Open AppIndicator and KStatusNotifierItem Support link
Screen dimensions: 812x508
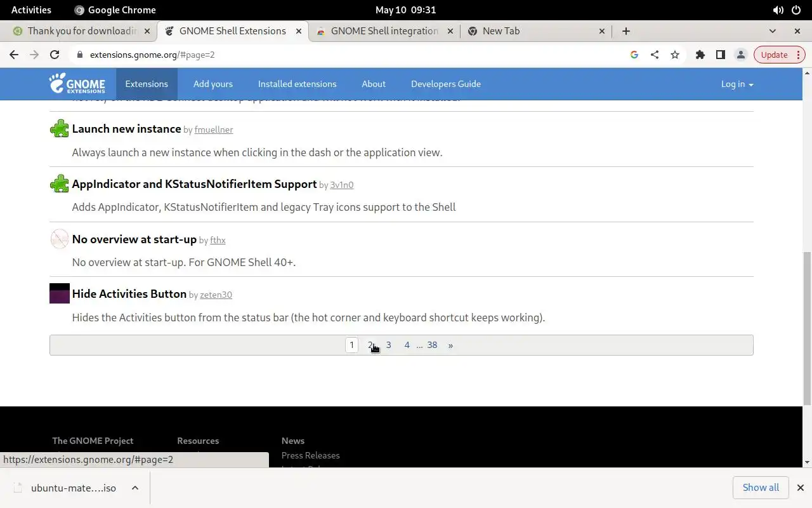[x=194, y=184]
